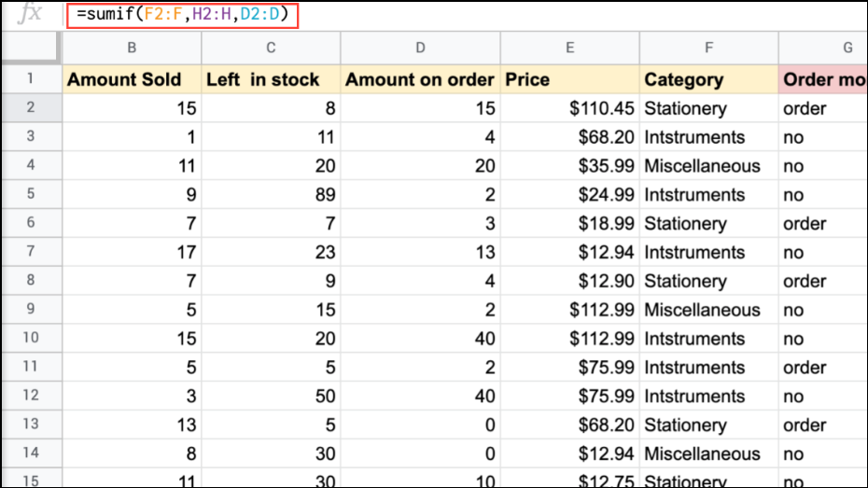Screen dimensions: 868x488
Task: Click the Miscellaneous cell in row 4
Action: tap(708, 166)
